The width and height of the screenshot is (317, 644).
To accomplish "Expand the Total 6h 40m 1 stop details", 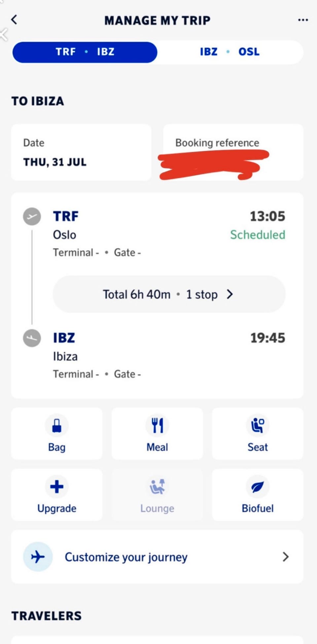I will [x=160, y=294].
